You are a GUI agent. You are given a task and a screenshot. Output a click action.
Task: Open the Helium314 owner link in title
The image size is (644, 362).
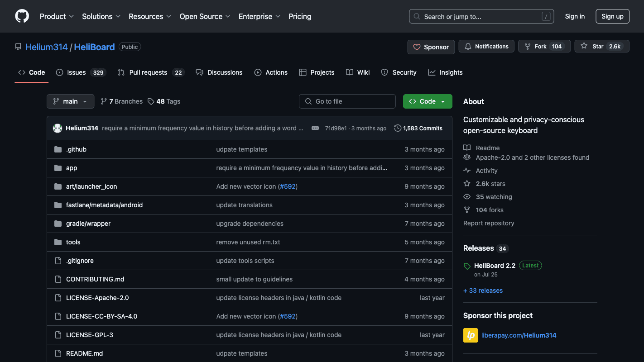[46, 47]
